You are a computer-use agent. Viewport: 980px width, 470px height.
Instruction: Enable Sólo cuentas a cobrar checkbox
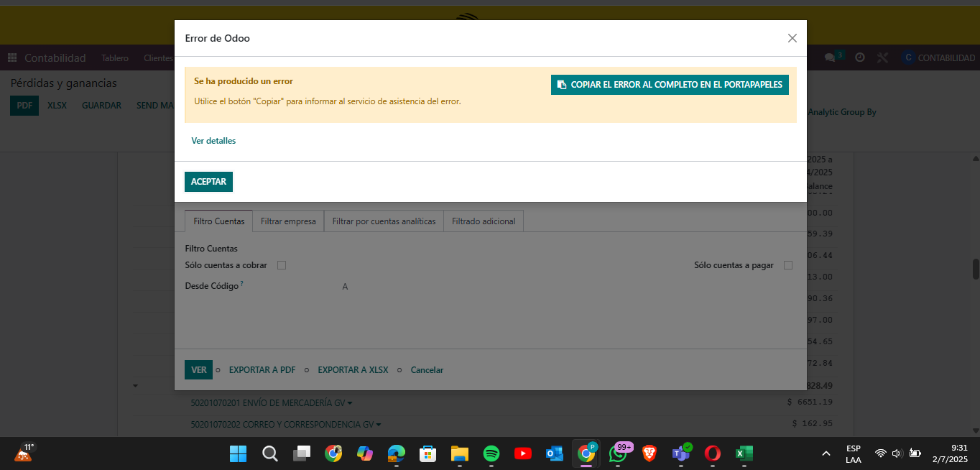tap(282, 265)
